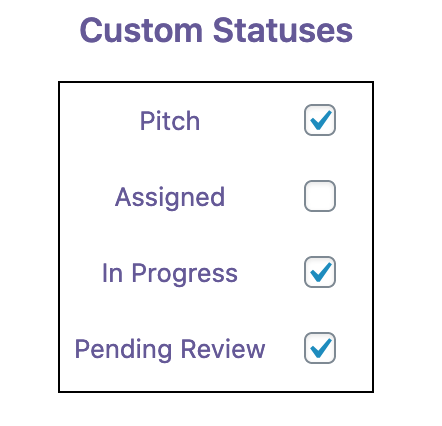This screenshot has height=426, width=442.
Task: Select the Assigned status label
Action: point(170,197)
